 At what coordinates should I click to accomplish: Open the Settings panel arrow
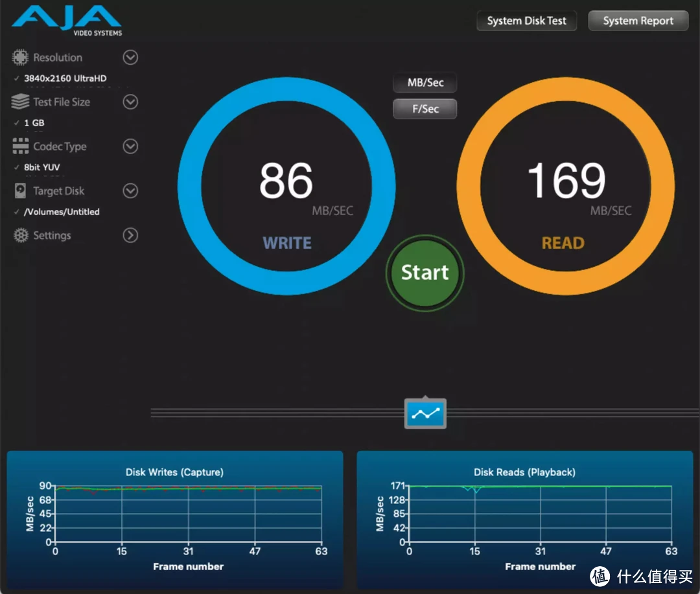(x=130, y=235)
